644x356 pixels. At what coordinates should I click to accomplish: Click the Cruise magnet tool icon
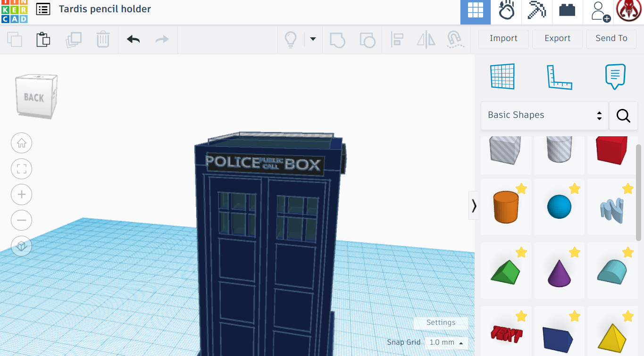(455, 40)
